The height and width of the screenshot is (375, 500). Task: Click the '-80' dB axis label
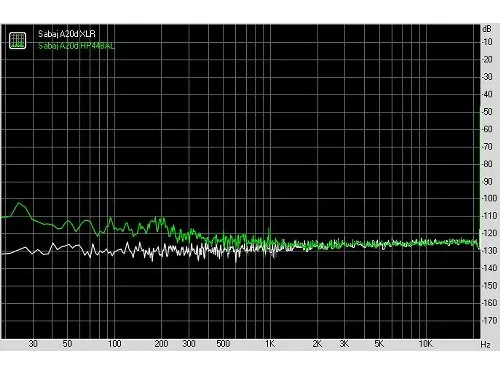pos(487,164)
